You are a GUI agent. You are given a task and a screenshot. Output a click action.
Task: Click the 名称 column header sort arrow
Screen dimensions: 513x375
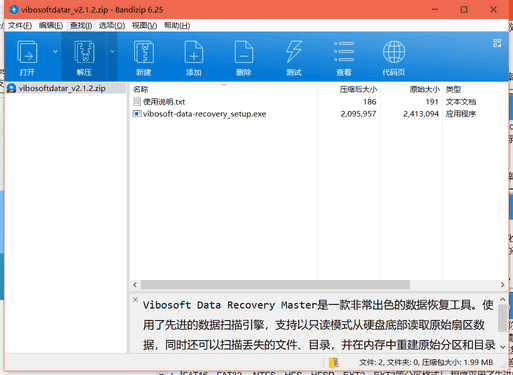pos(224,84)
